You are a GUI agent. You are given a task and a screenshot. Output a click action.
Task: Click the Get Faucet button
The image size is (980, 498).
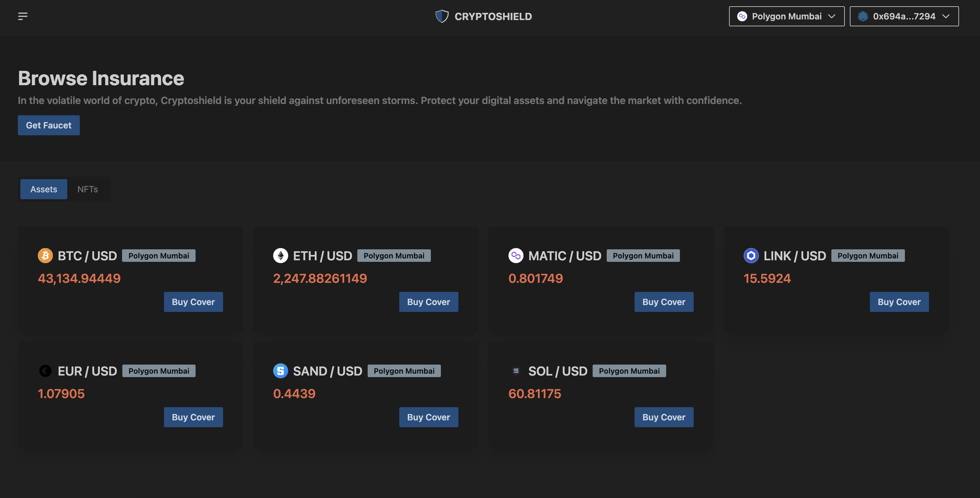49,125
